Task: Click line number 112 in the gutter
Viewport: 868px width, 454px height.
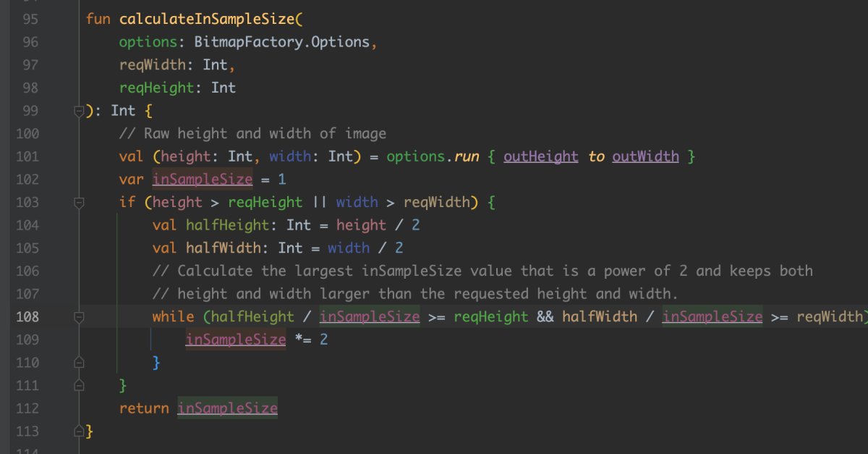Action: pos(27,408)
